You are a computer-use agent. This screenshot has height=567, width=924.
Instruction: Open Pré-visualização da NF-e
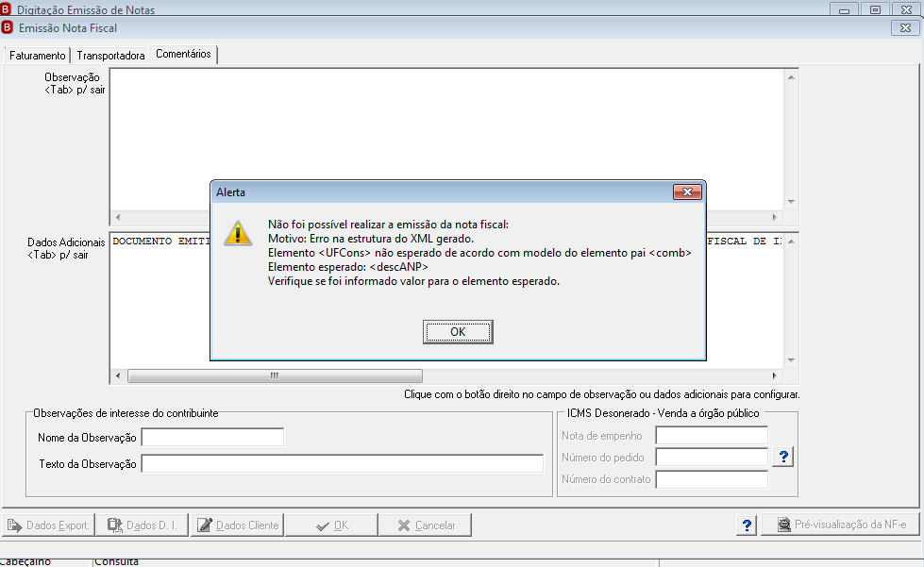[841, 524]
